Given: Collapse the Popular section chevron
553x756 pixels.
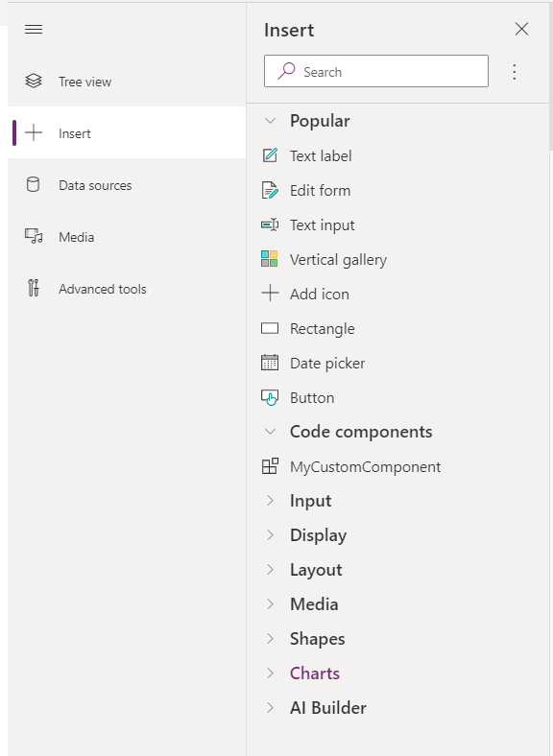Looking at the screenshot, I should 270,121.
